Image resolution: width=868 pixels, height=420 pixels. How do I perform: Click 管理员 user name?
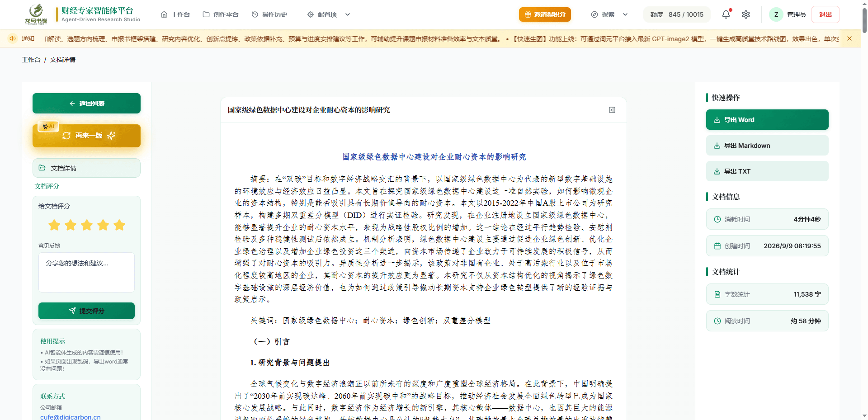[797, 14]
